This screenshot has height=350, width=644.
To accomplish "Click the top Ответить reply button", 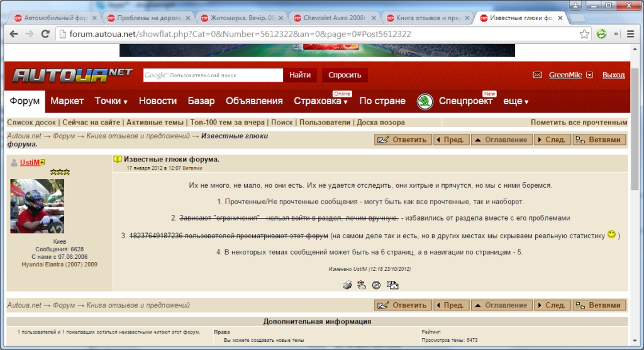I will [x=402, y=140].
